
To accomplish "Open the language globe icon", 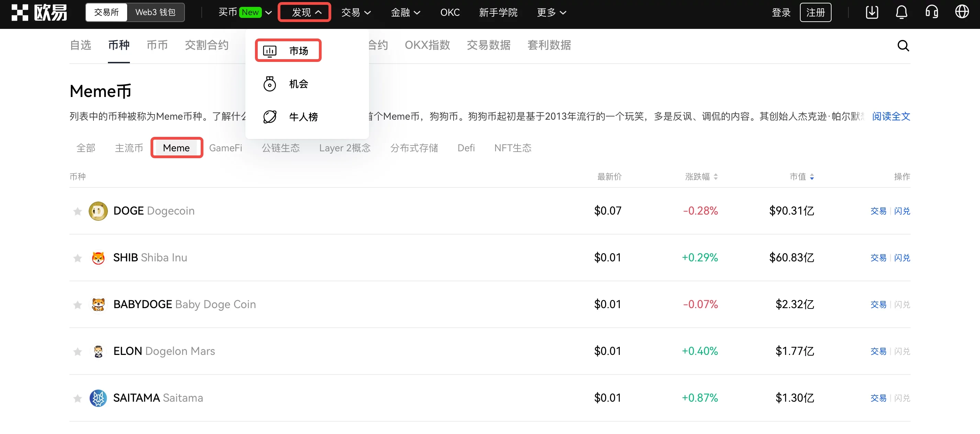I will (962, 12).
